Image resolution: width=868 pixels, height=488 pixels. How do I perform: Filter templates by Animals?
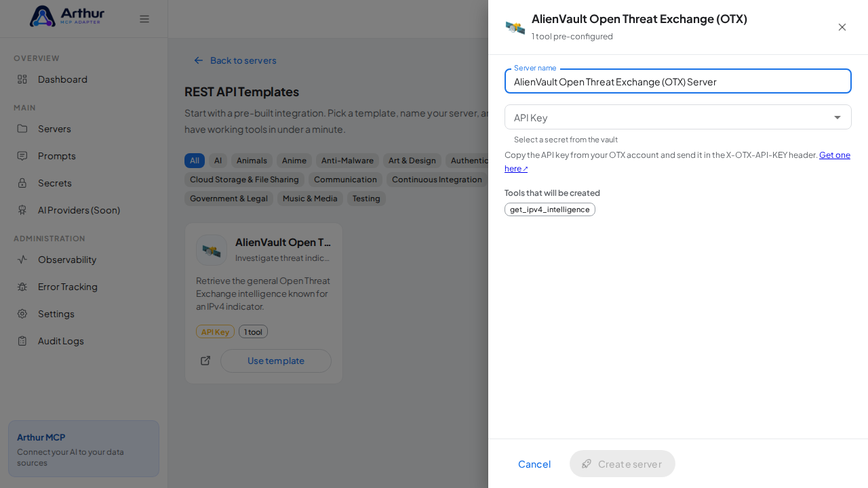tap(252, 161)
